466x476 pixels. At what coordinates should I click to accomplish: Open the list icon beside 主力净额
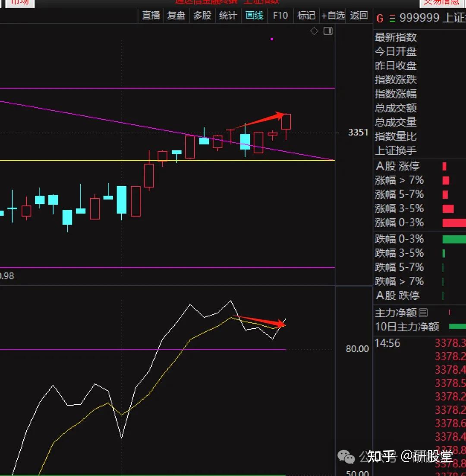click(x=423, y=313)
